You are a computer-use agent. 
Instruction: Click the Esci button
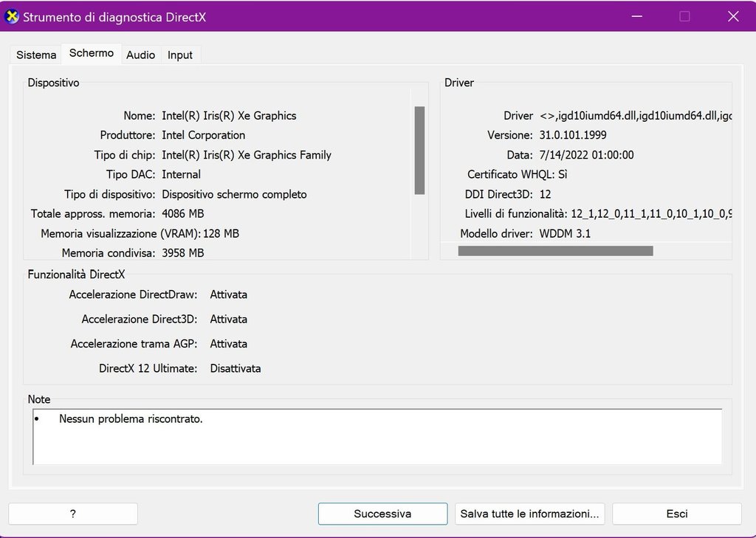click(x=677, y=514)
